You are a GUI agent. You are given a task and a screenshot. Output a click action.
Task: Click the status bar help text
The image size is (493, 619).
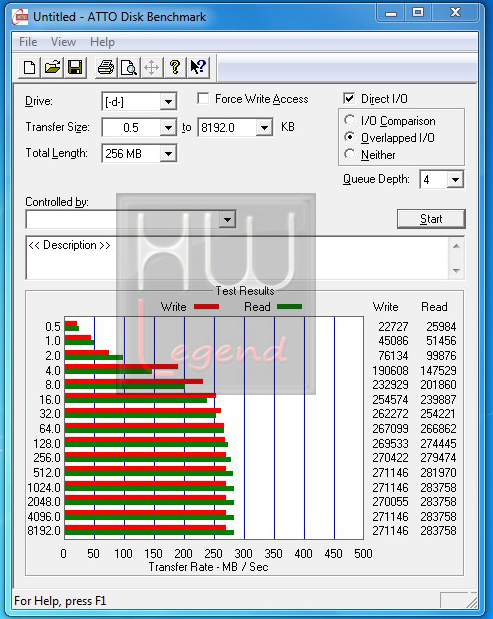(60, 601)
